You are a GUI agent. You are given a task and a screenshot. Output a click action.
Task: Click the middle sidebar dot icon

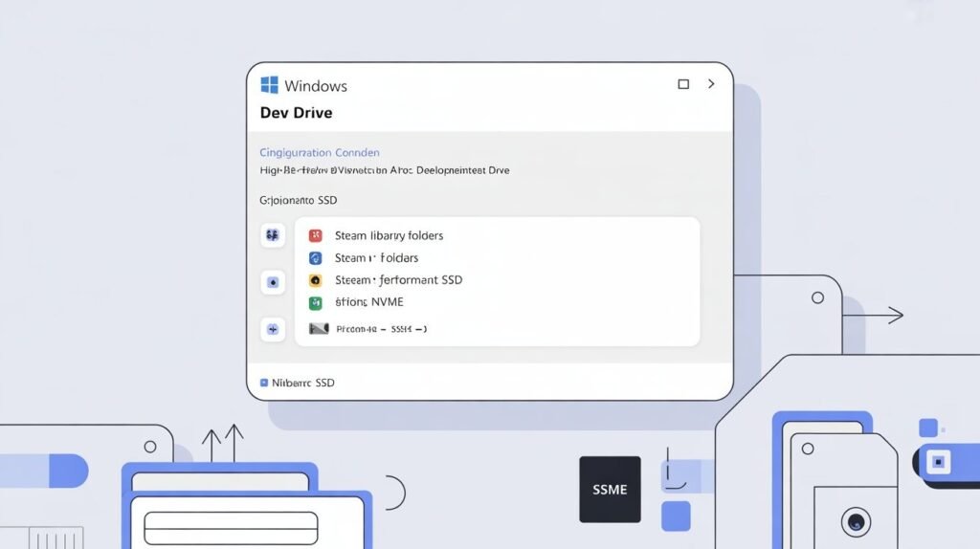[x=273, y=282]
